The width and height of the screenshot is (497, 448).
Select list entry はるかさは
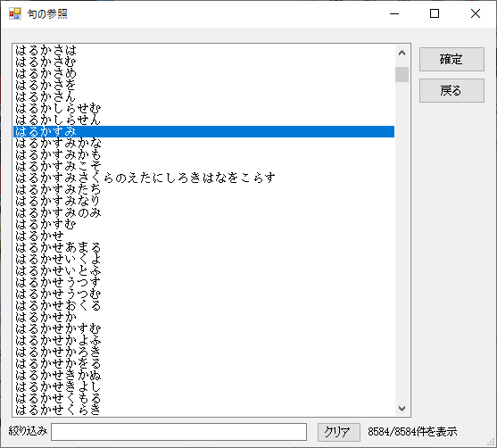tap(203, 50)
